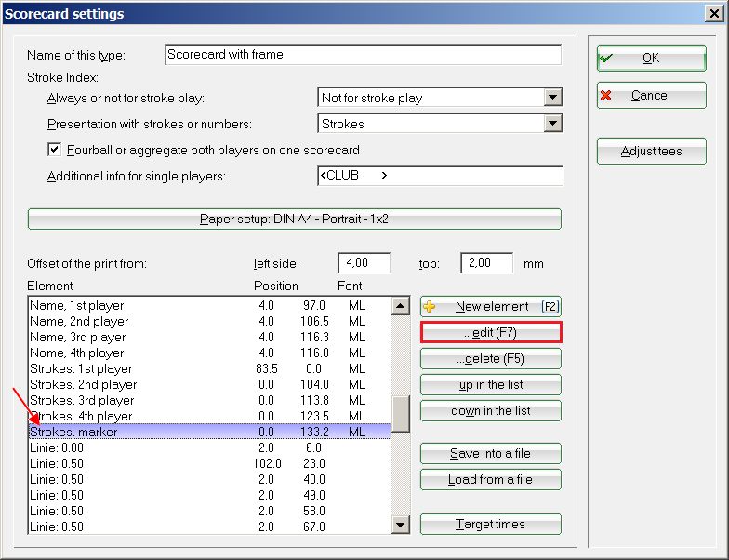Toggle Fourball or aggregate scorecard checkbox
The width and height of the screenshot is (729, 560).
click(x=54, y=150)
